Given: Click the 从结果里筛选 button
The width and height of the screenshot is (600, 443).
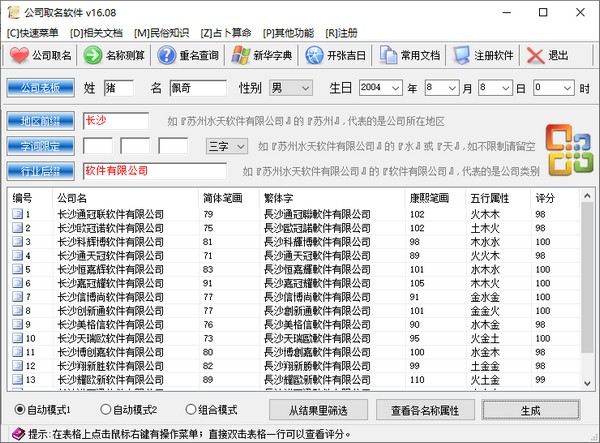Looking at the screenshot, I should tap(318, 410).
